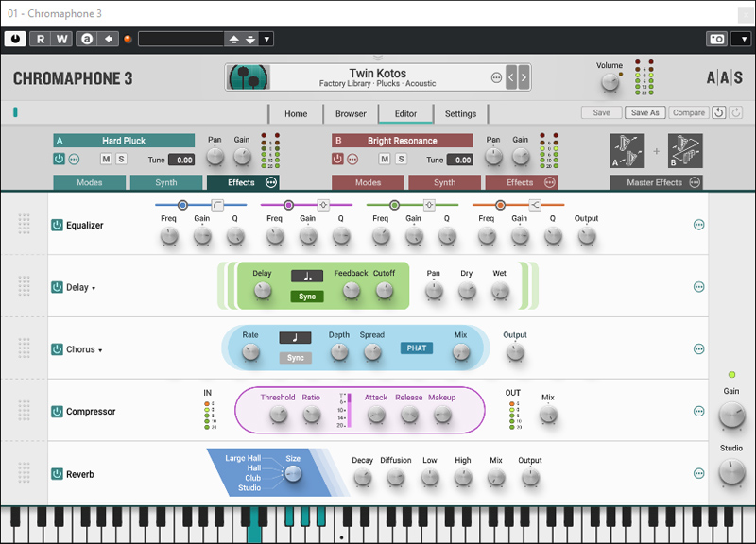Select resonator A coupling diagram icon
756x544 pixels.
(627, 150)
